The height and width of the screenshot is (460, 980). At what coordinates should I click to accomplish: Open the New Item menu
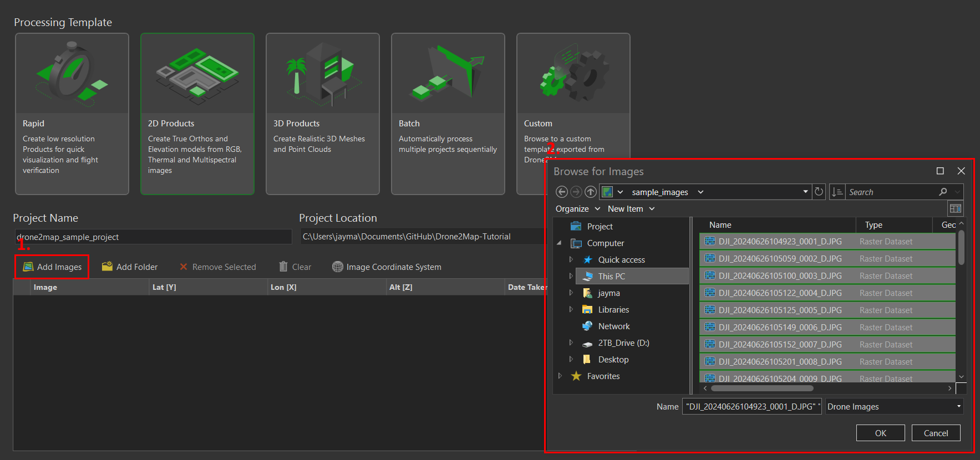pos(631,209)
